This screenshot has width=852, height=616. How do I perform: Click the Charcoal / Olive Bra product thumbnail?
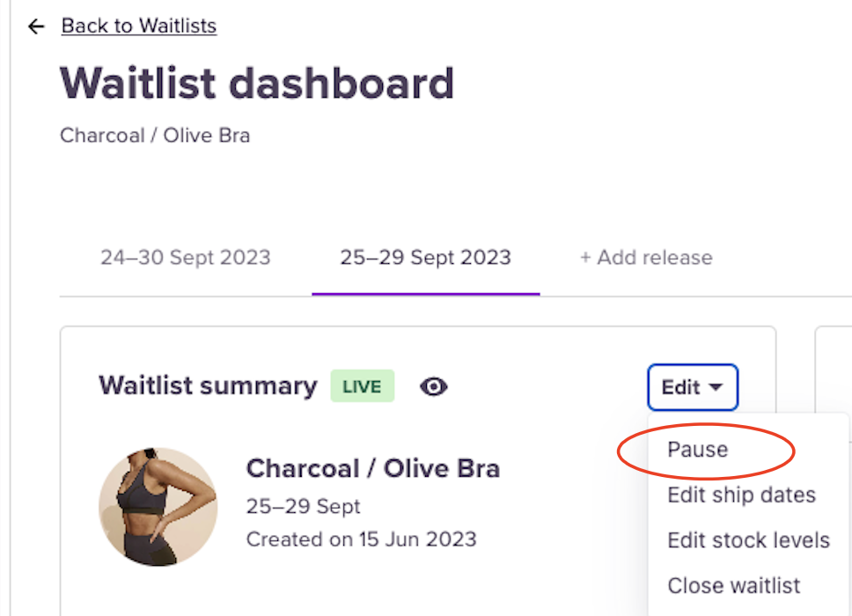[158, 507]
